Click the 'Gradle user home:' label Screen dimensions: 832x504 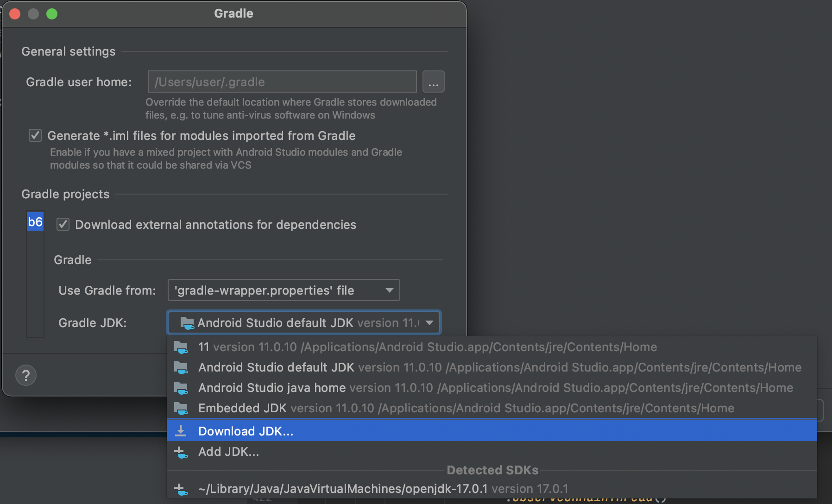click(79, 82)
